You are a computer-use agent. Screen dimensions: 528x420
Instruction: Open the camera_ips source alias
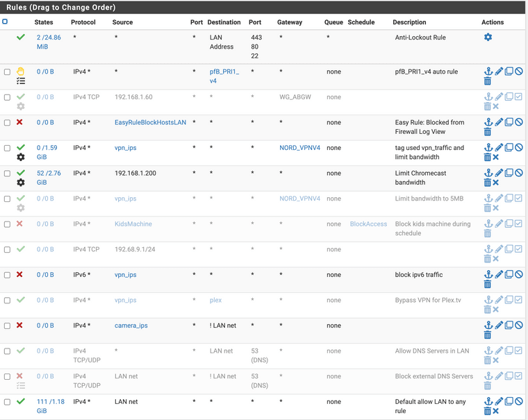point(131,326)
